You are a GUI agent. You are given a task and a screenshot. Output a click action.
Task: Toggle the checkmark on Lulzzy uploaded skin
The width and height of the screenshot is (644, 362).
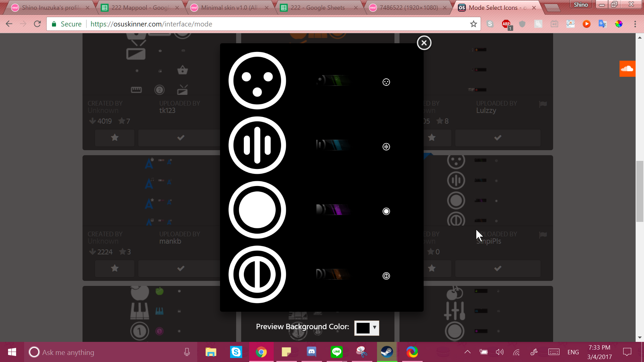pyautogui.click(x=498, y=137)
